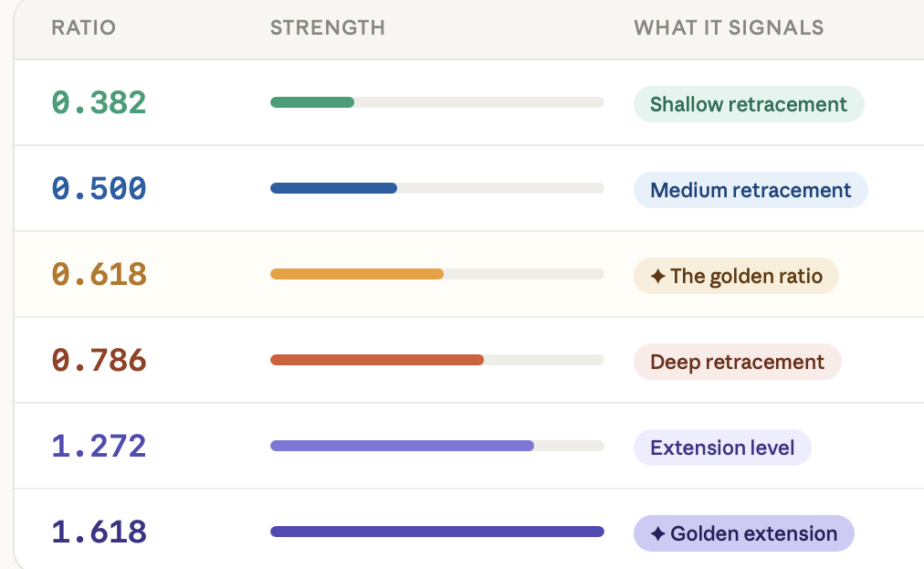Select the Medium retracement badge

[751, 190]
